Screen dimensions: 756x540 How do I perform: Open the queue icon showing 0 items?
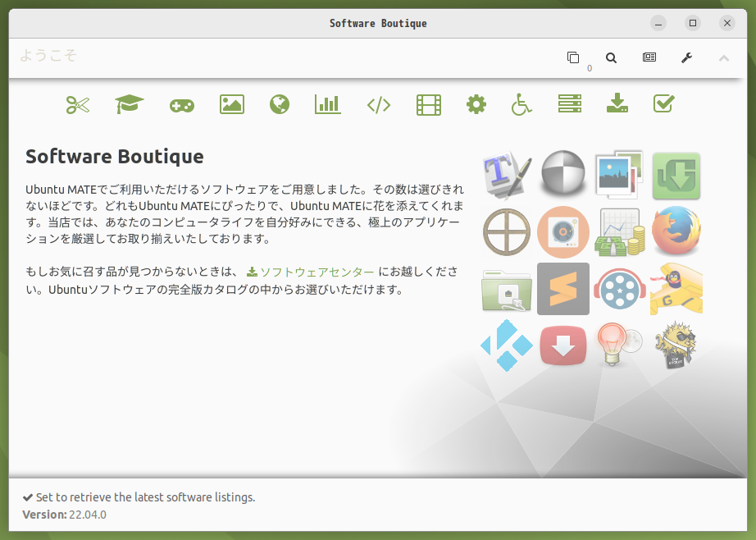pos(573,58)
